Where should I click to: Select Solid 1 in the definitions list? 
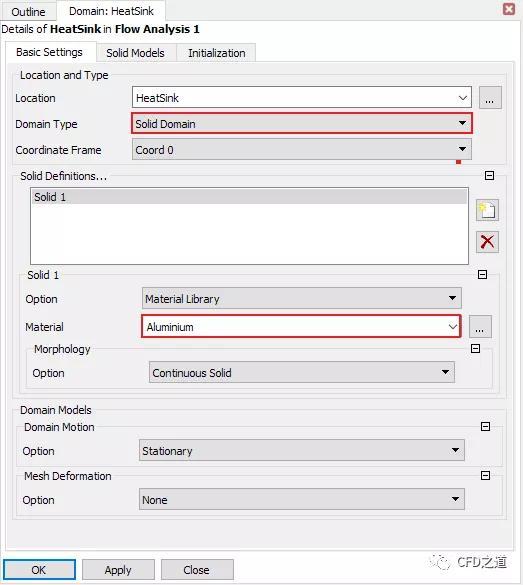[x=249, y=197]
